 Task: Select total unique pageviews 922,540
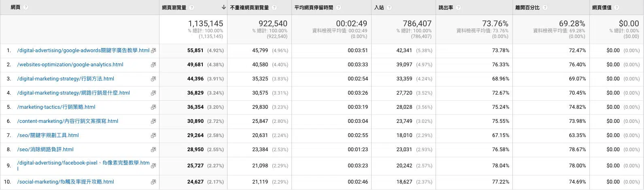tap(273, 23)
